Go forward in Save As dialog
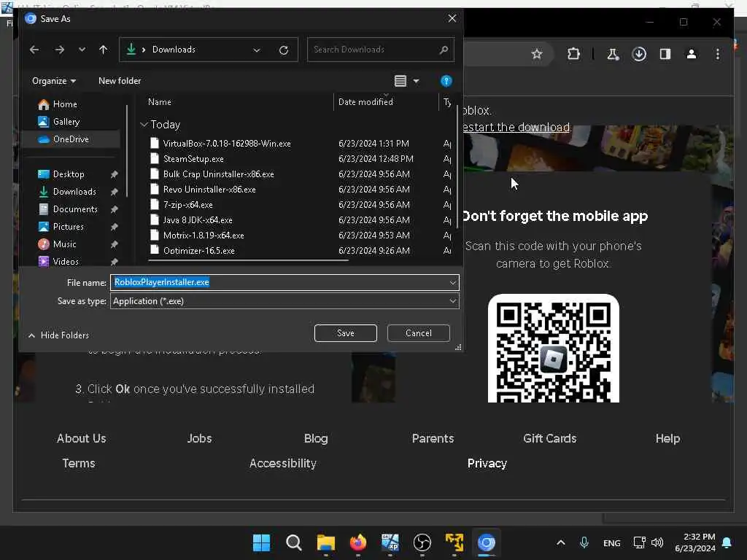This screenshot has width=747, height=560. pyautogui.click(x=60, y=50)
